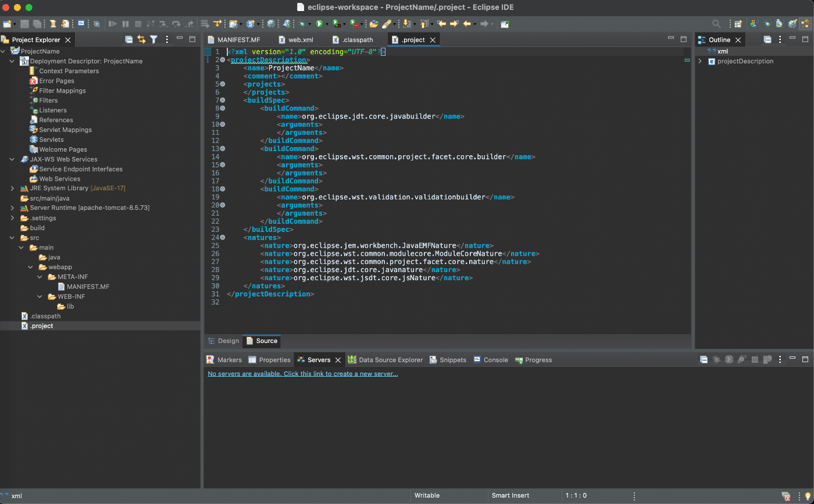Open the Console view tab
Screen dimensions: 814x504
[x=491, y=360]
